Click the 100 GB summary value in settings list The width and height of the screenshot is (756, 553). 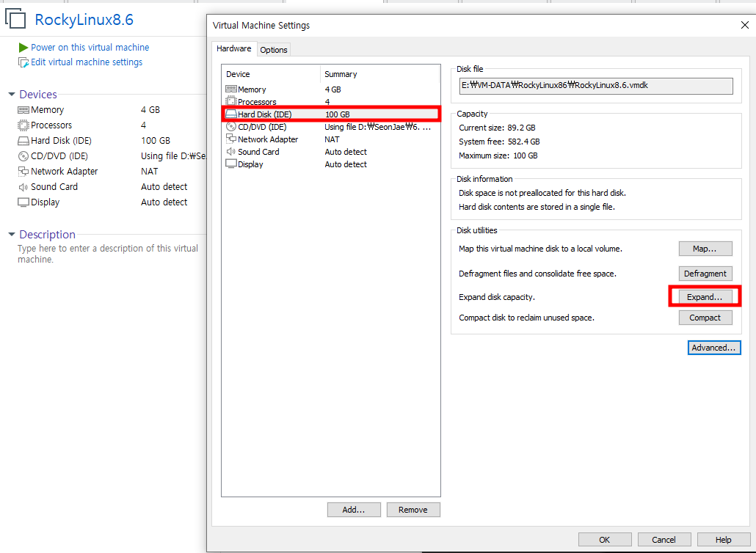tap(338, 114)
